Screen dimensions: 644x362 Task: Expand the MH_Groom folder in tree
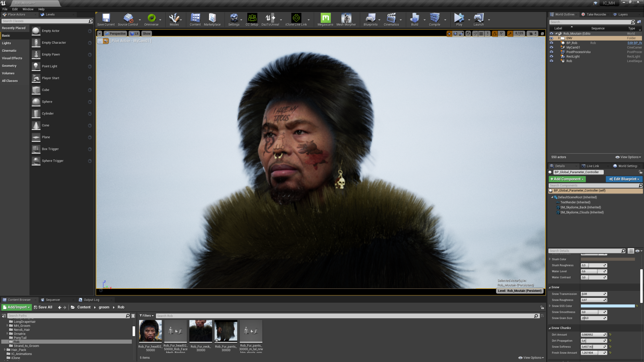[x=7, y=326]
